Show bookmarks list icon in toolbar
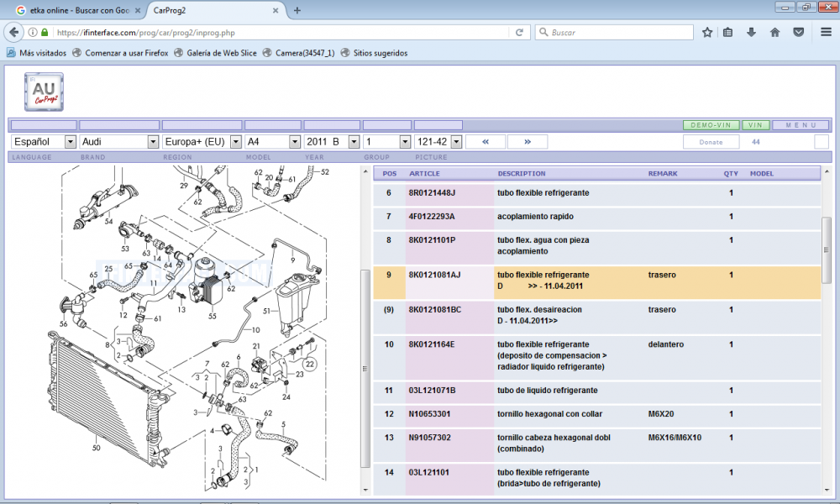This screenshot has height=504, width=840. [727, 32]
